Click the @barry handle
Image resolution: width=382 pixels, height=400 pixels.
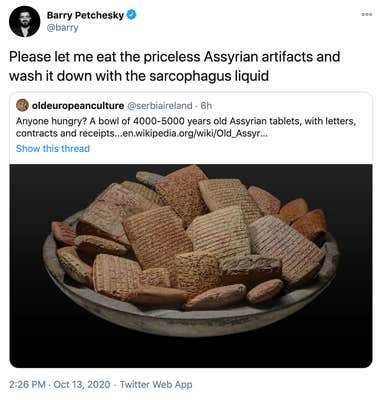62,27
